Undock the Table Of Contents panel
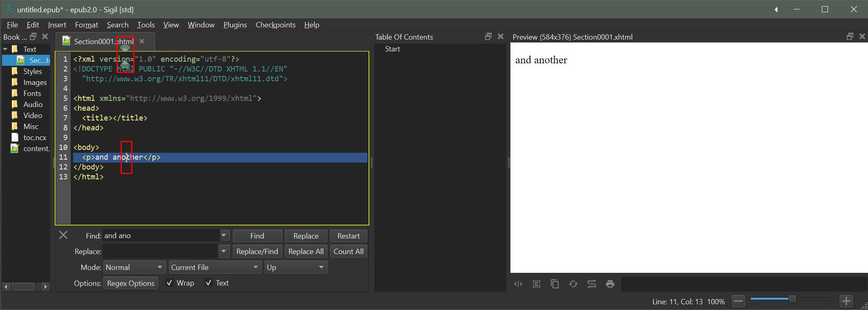Screen dimensions: 868x310 point(488,37)
